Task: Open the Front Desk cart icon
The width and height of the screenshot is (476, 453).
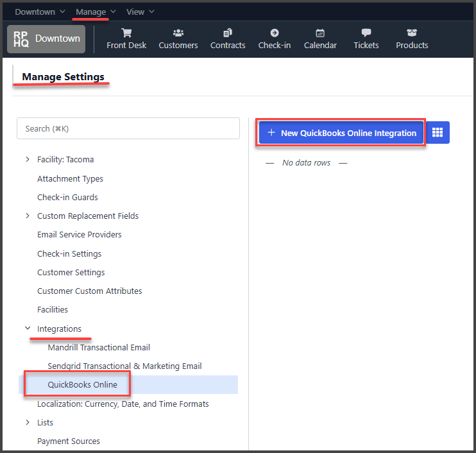Action: click(126, 33)
